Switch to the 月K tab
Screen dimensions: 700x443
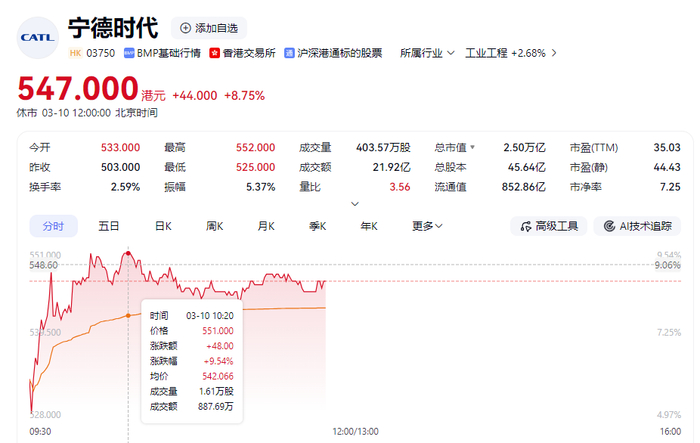(x=266, y=226)
